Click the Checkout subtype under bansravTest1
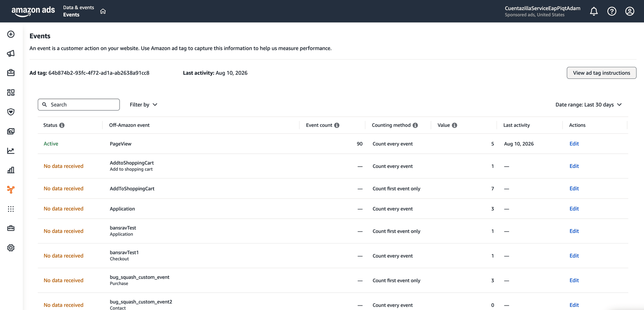 pyautogui.click(x=120, y=259)
